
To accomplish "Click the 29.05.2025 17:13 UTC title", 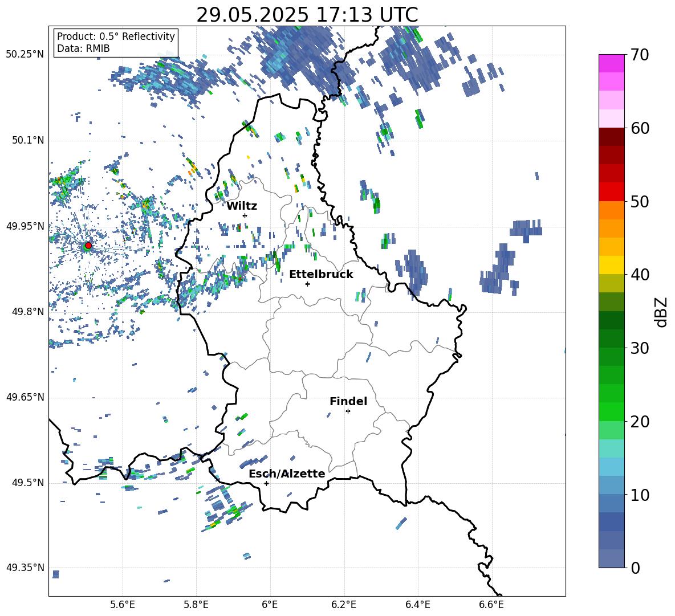I will (307, 15).
